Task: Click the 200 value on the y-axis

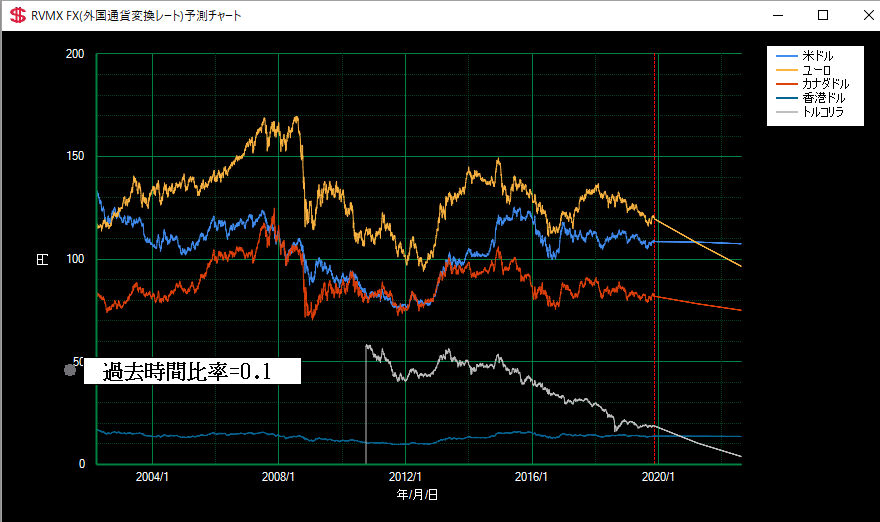Action: click(75, 54)
